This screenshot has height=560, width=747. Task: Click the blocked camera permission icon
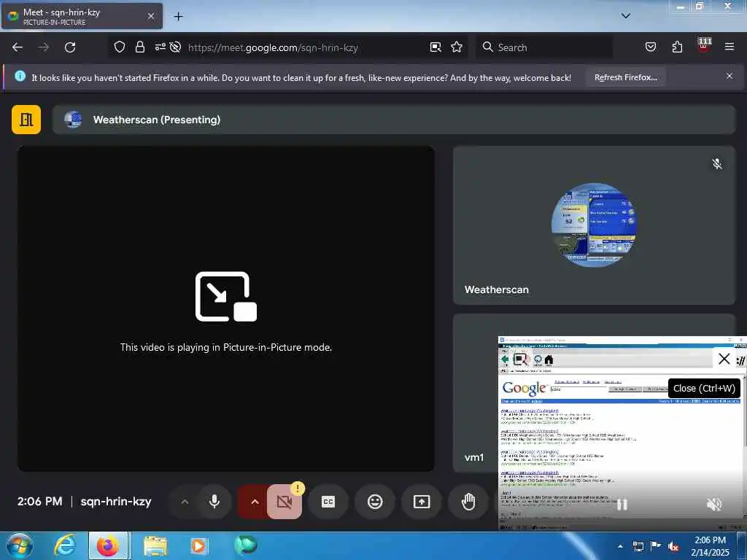(x=175, y=47)
